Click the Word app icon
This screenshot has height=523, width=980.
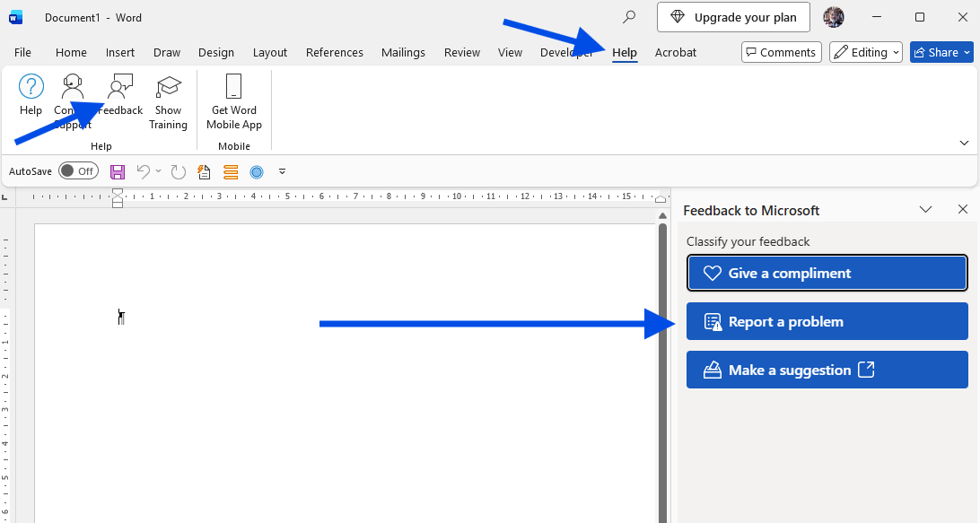[x=16, y=18]
